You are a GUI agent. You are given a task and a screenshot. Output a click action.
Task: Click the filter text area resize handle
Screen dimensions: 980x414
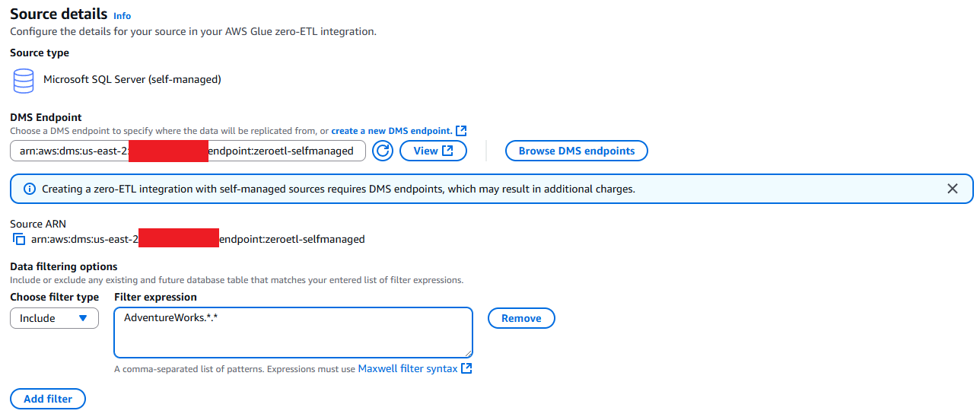pos(469,353)
